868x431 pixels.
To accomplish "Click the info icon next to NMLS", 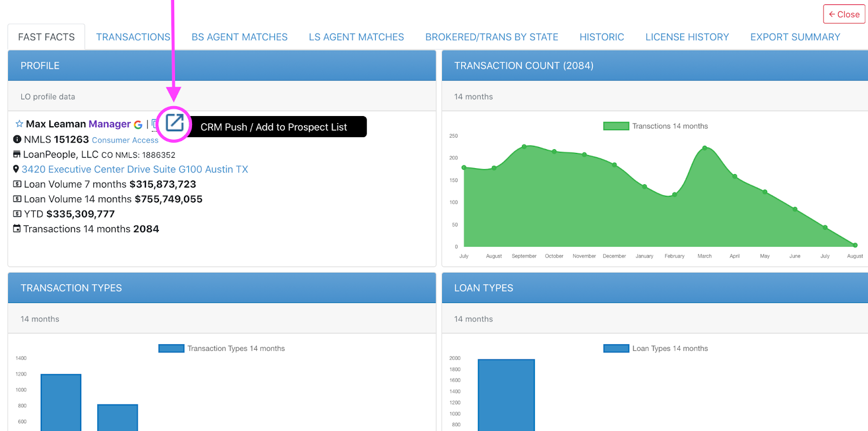I will pyautogui.click(x=17, y=139).
